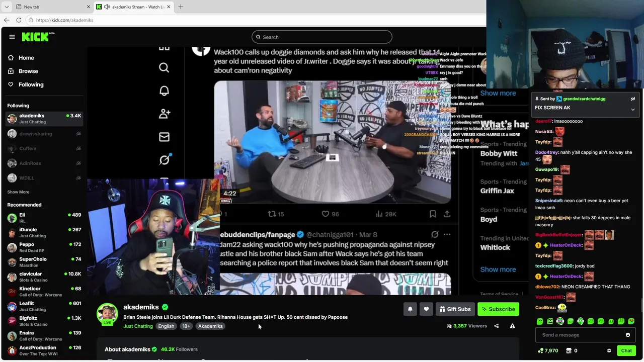Click the Send a message field

579,335
